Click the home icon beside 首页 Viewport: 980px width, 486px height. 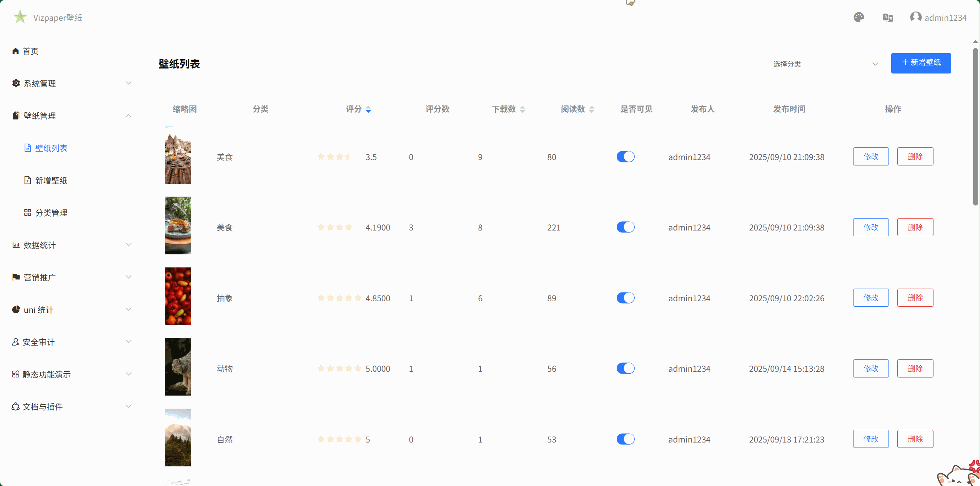[15, 51]
